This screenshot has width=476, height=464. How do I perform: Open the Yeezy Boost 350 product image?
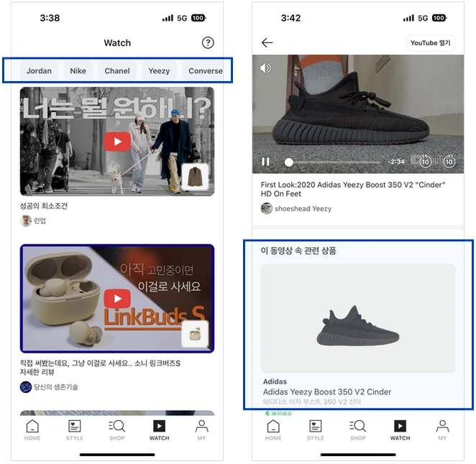click(x=358, y=318)
